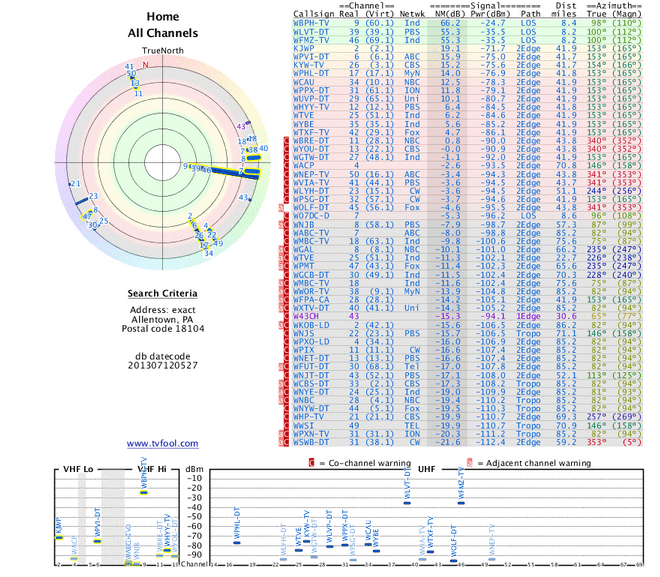Image resolution: width=660 pixels, height=577 pixels.
Task: Select the WYBE callsign in the table
Action: tap(303, 124)
